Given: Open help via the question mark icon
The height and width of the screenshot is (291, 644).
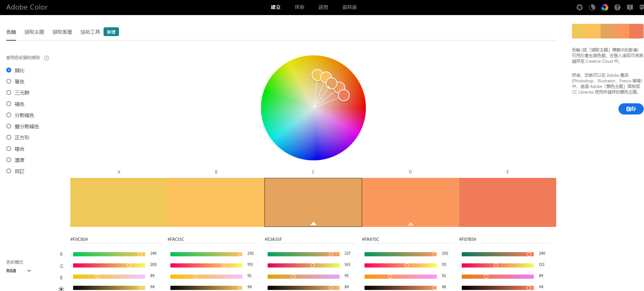Looking at the screenshot, I should [x=617, y=7].
